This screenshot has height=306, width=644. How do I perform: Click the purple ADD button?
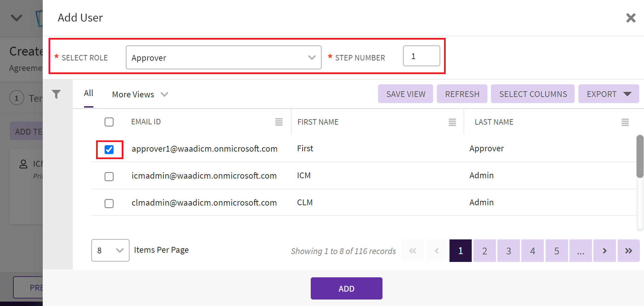(x=346, y=289)
